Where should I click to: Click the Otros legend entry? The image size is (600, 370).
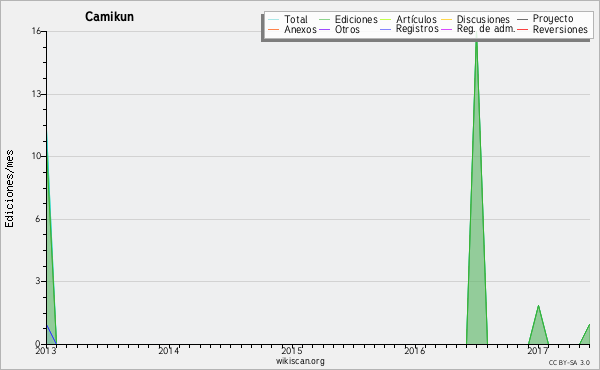point(339,29)
